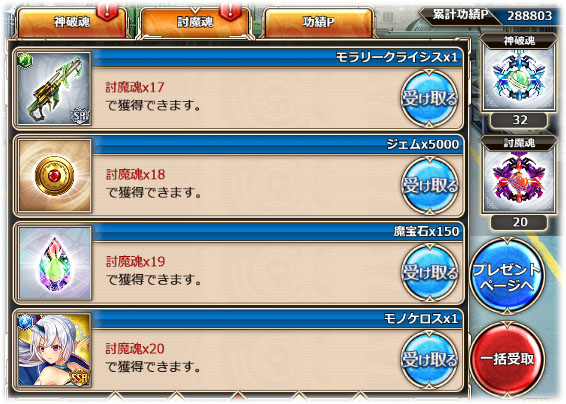Click the red alert badge on 神破魂 tab
566x404 pixels.
pos(107,9)
